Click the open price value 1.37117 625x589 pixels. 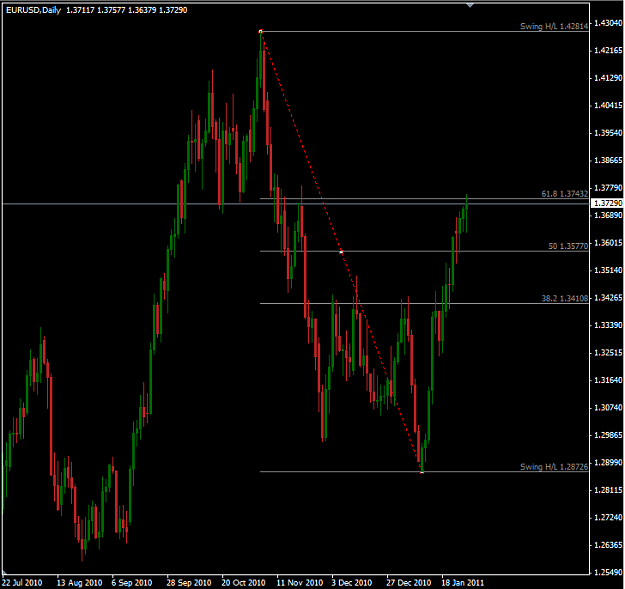pos(81,10)
